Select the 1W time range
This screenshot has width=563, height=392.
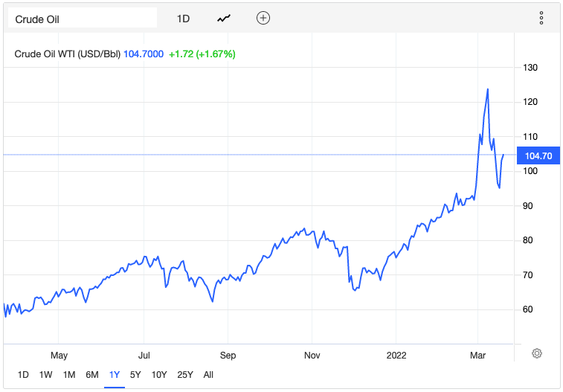46,374
